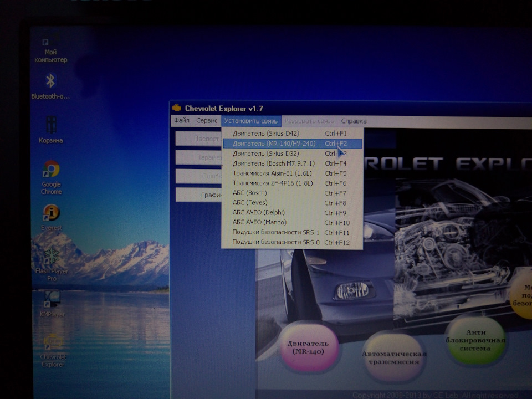The width and height of the screenshot is (532, 399).
Task: Click the greyed Разорвать связь menu
Action: click(x=309, y=121)
